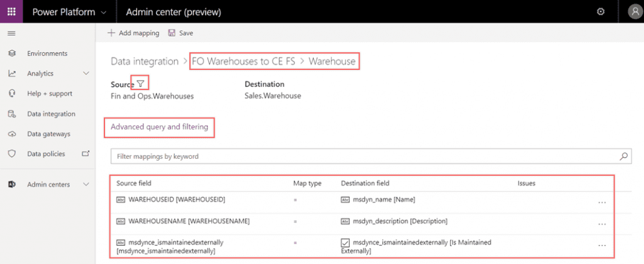Open more options for WAREHOUSEID mapping row
The height and width of the screenshot is (264, 644).
[x=602, y=202]
